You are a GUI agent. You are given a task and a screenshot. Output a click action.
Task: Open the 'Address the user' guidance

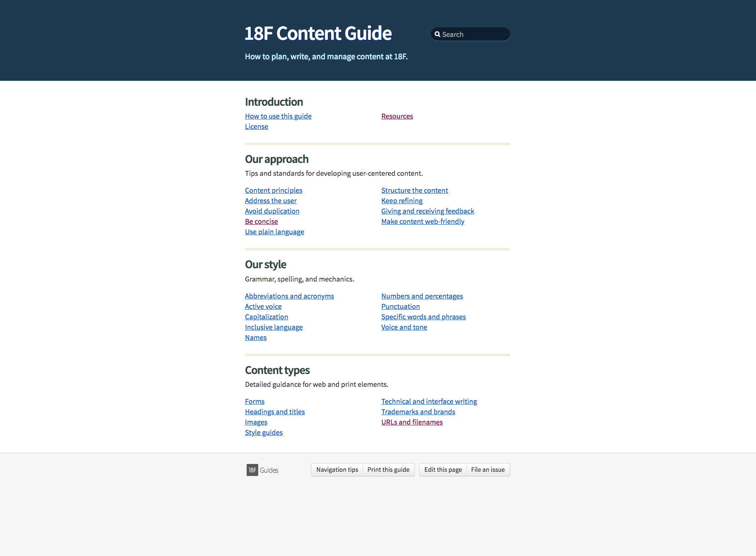coord(271,201)
